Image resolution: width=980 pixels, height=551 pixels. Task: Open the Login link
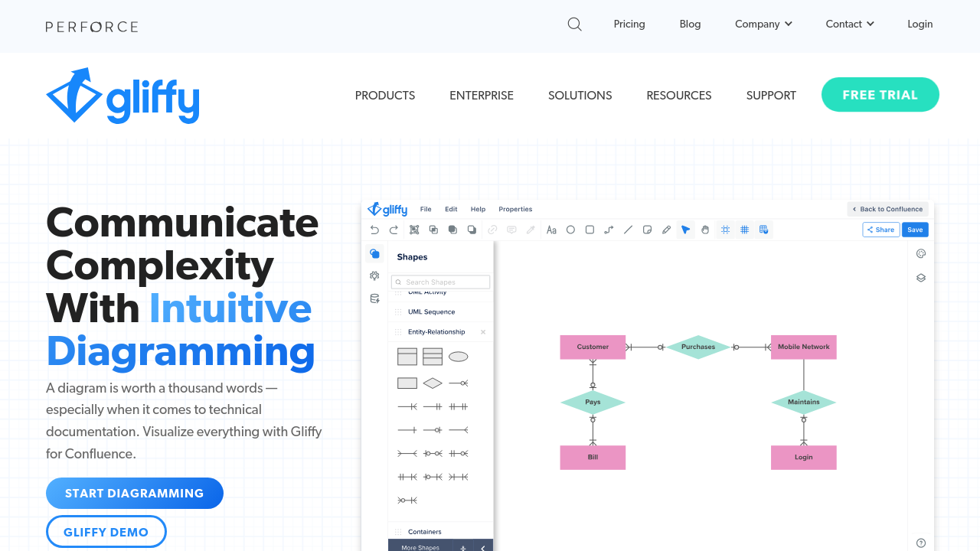(920, 24)
